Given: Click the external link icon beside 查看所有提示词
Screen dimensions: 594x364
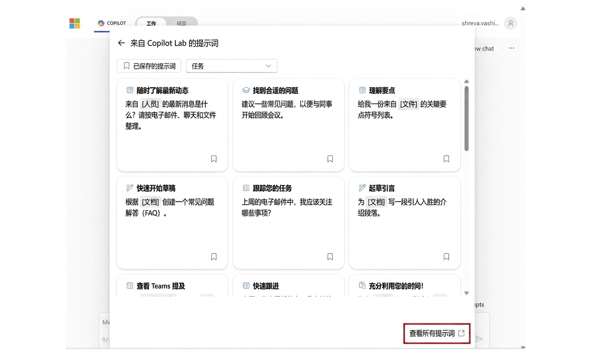Looking at the screenshot, I should click(x=461, y=333).
